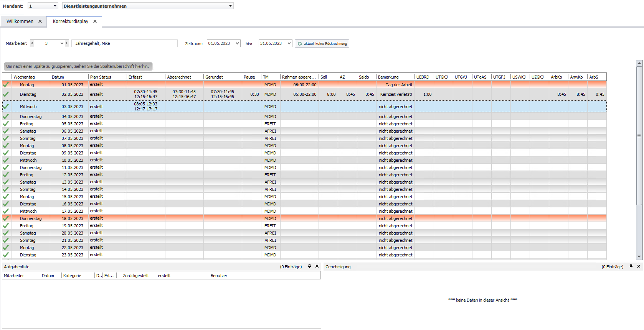Open the end date 31.05.2023 dropdown
This screenshot has height=330, width=644.
(289, 43)
